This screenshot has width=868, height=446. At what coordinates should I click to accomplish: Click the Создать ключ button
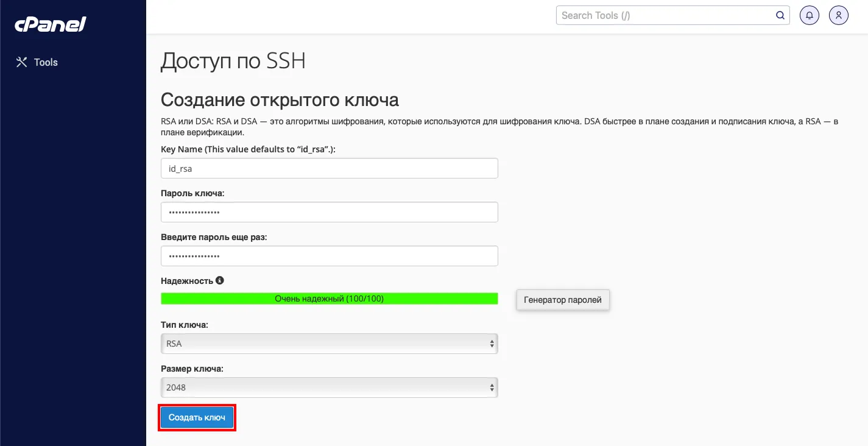197,417
